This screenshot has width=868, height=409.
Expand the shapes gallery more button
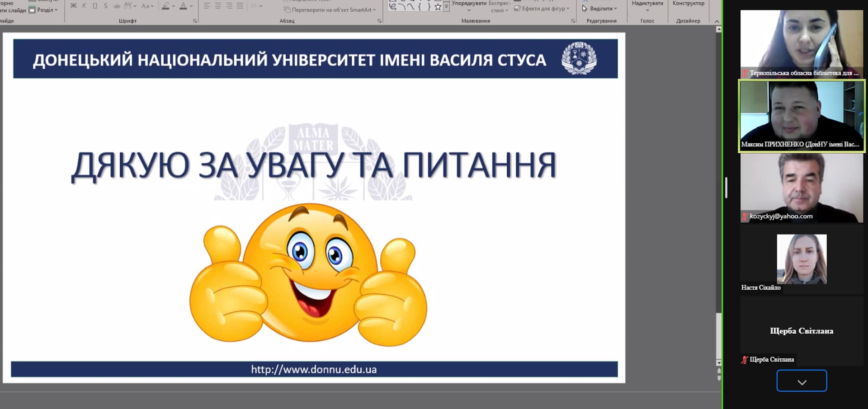447,7
